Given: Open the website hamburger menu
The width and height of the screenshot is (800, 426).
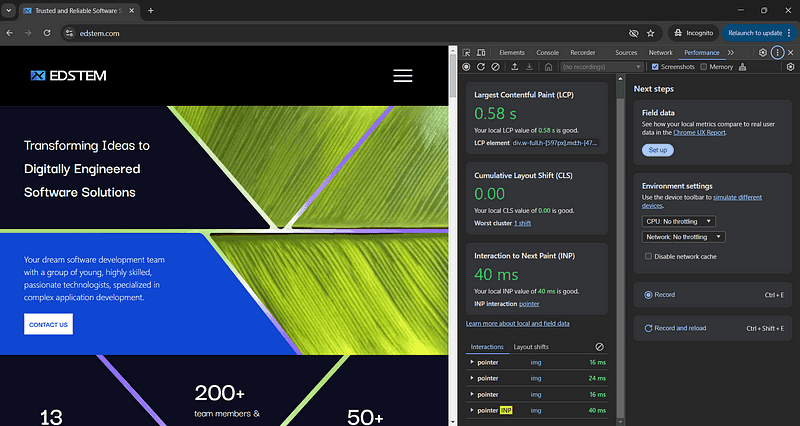Looking at the screenshot, I should pos(403,75).
